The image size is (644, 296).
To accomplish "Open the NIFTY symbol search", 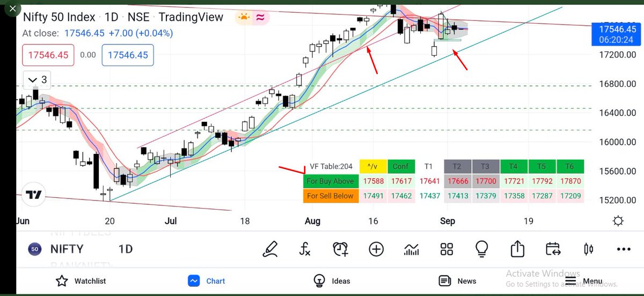I will (x=67, y=249).
